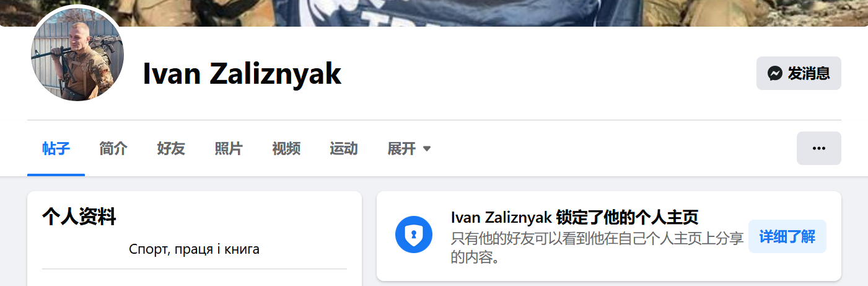Click the blue shield lock icon

point(413,235)
